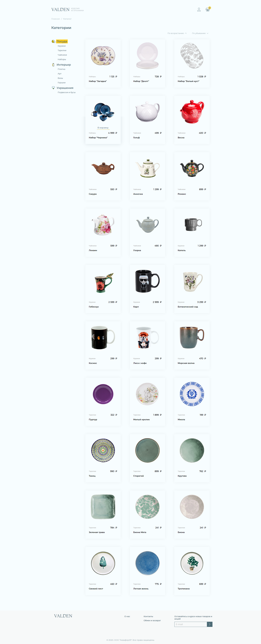Viewport: 261px width, 644px height.
Task: Click the E-mail subscription field
Action: (191, 624)
